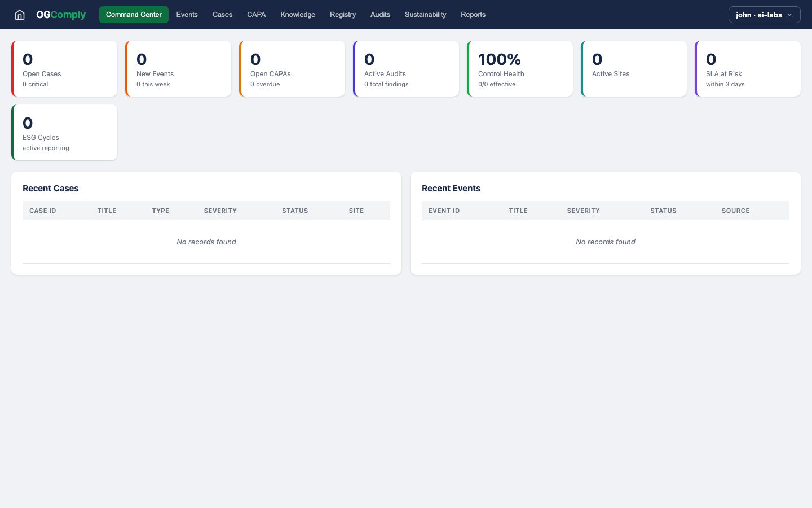Click the SLA at Risk card
Image resolution: width=812 pixels, height=508 pixels.
tap(748, 68)
